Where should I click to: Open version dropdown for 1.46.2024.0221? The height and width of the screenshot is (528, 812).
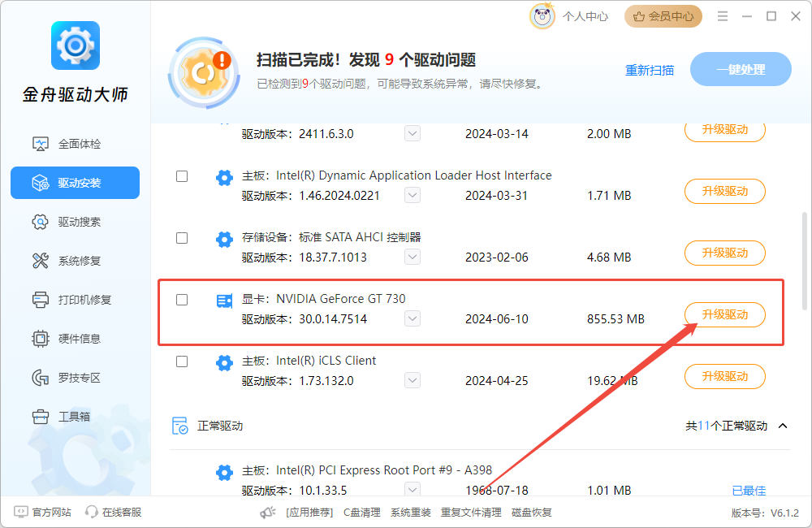point(412,195)
